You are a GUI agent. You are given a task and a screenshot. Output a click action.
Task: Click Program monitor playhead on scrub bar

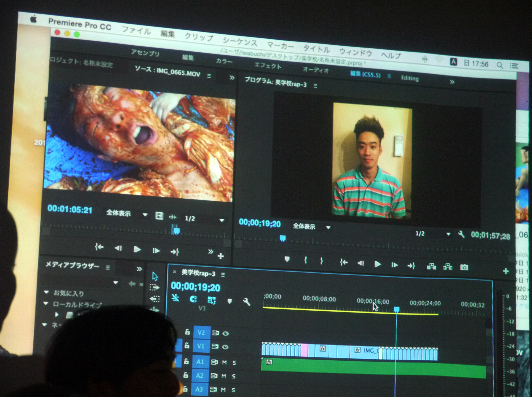[282, 238]
